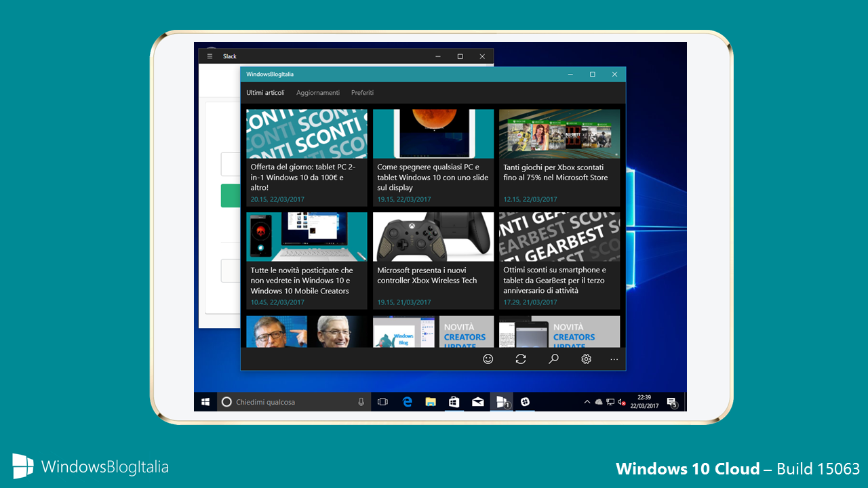
Task: Open network status tray icon
Action: pyautogui.click(x=610, y=402)
